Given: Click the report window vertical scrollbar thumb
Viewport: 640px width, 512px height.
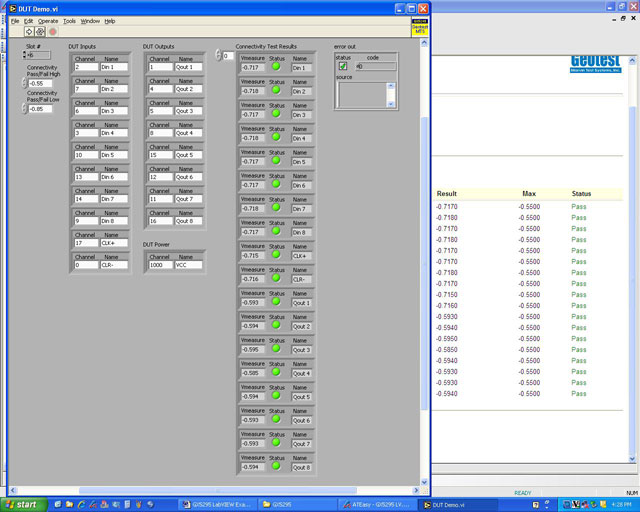Looking at the screenshot, I should pyautogui.click(x=632, y=282).
